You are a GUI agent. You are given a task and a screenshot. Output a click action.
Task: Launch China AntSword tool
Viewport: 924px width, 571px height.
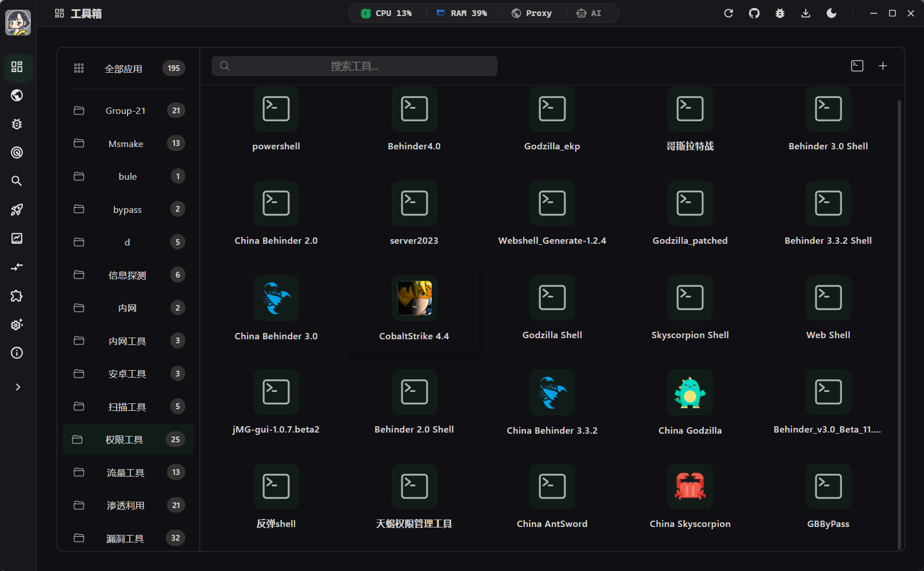coord(552,498)
